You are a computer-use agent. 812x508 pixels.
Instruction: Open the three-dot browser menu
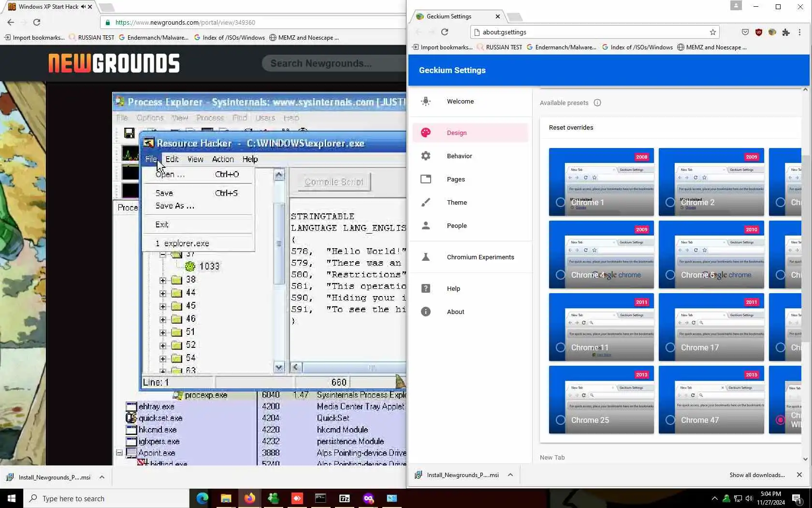(799, 32)
